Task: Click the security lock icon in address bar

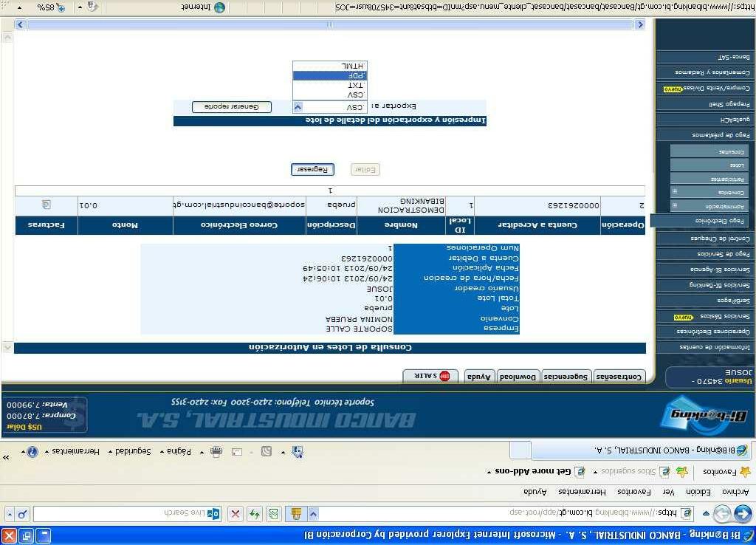Action: [296, 514]
